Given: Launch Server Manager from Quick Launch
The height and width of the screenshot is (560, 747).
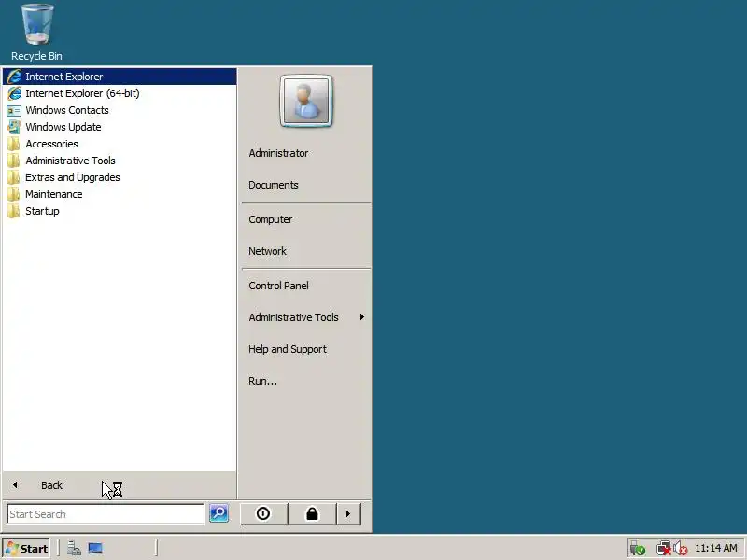Looking at the screenshot, I should [x=74, y=549].
